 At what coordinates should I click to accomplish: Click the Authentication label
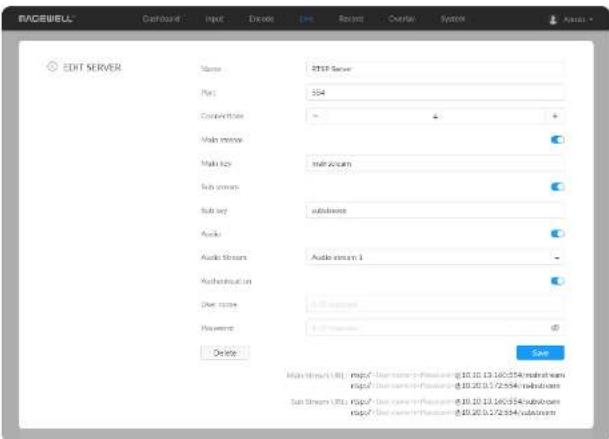(x=226, y=281)
